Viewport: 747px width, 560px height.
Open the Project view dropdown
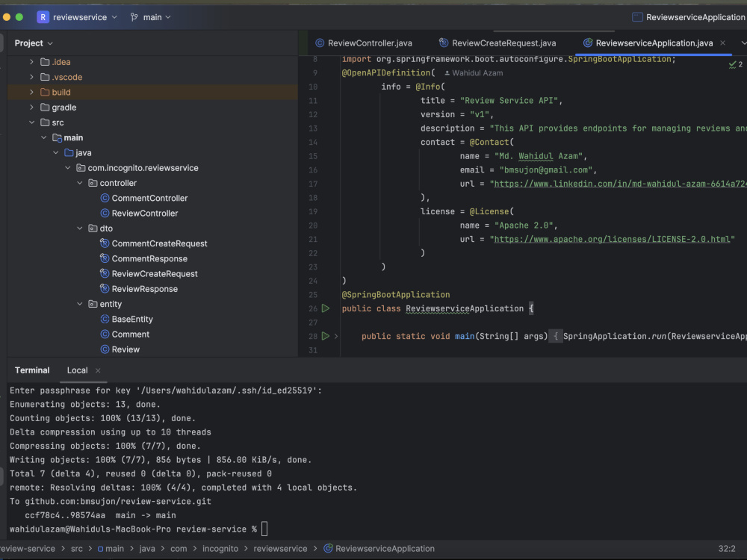click(34, 43)
